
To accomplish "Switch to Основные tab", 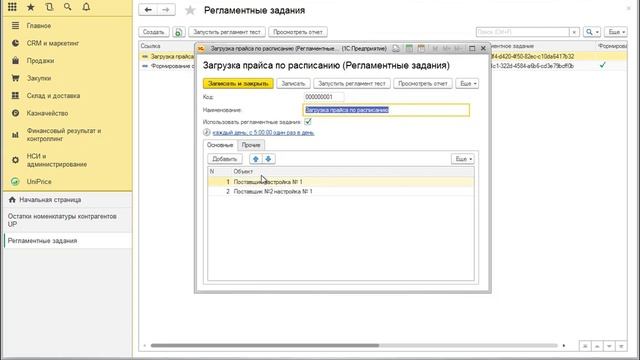I will click(220, 145).
